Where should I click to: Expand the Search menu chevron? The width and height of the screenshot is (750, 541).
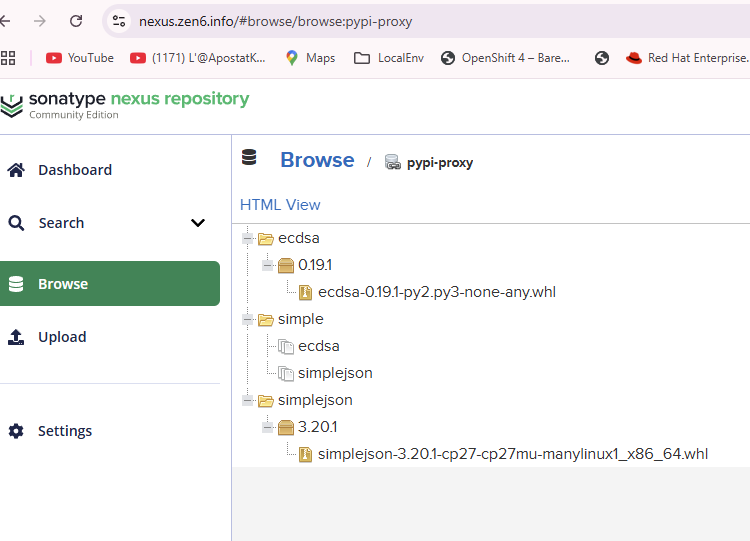pyautogui.click(x=198, y=223)
